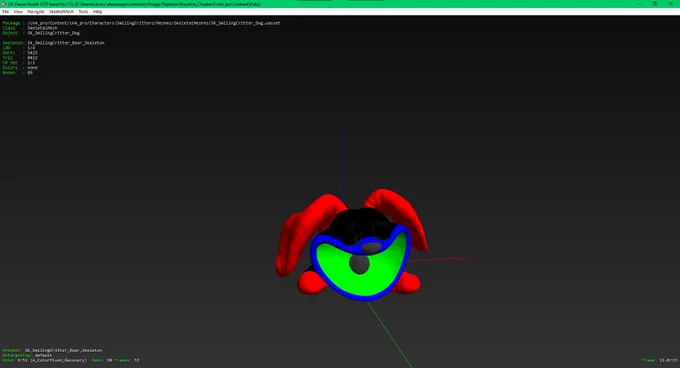The image size is (680, 368).
Task: Open the View menu
Action: [x=18, y=12]
